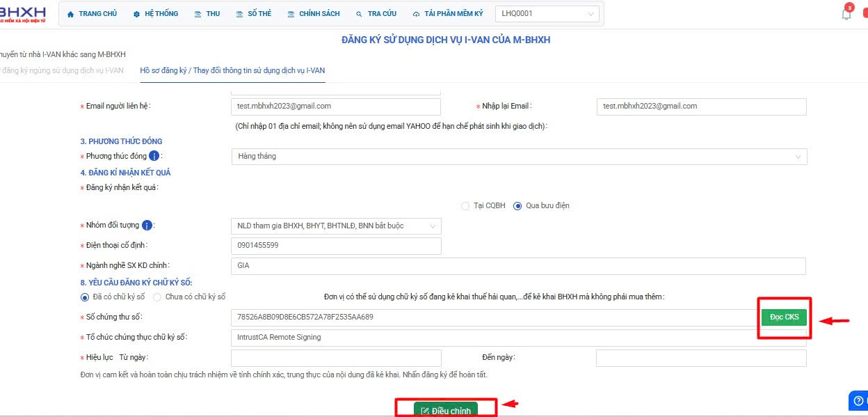Expand the LHQ0001 account dropdown
This screenshot has height=417, width=868.
(547, 14)
